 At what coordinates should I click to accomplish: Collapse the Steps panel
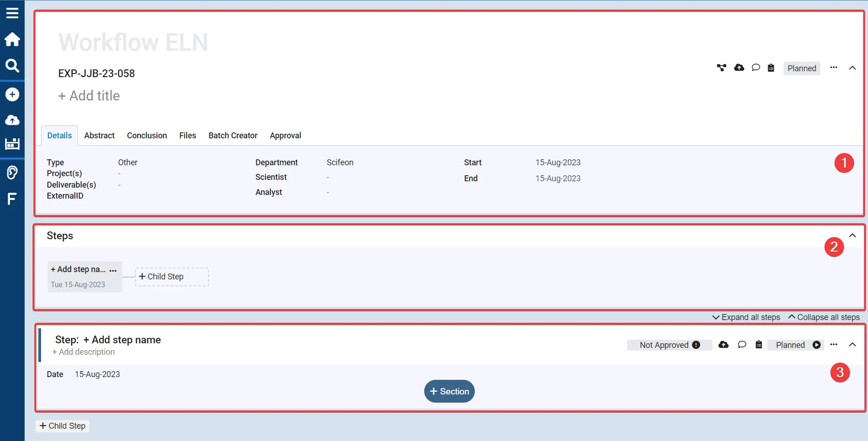click(x=852, y=236)
